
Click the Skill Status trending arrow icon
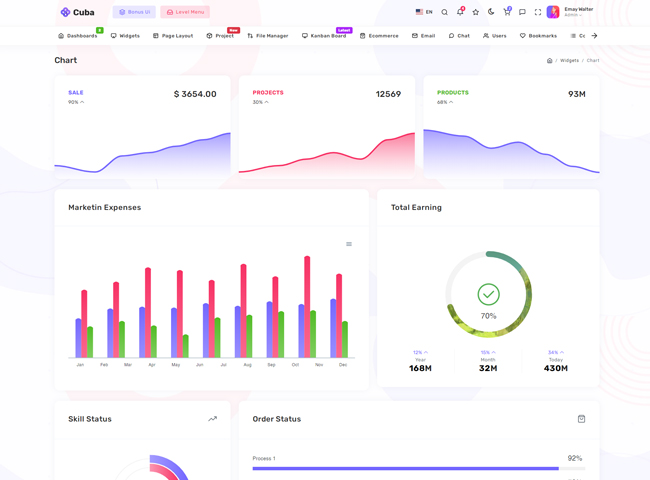click(212, 419)
